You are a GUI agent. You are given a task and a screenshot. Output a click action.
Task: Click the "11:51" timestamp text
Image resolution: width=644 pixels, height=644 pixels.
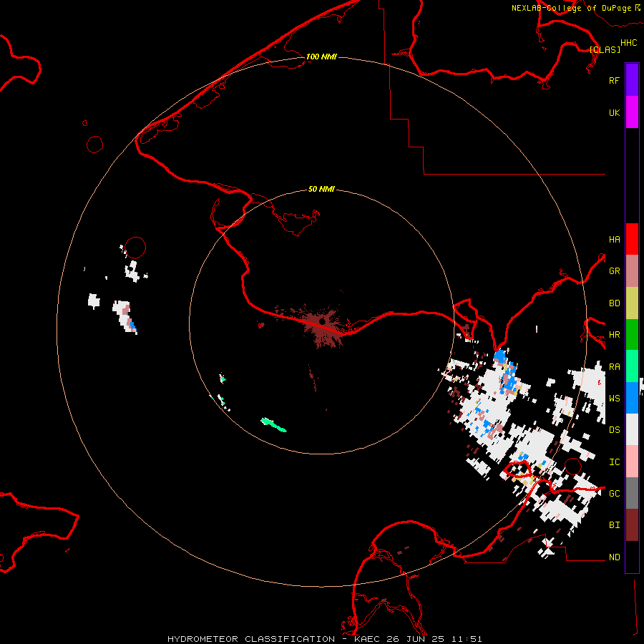click(x=467, y=639)
